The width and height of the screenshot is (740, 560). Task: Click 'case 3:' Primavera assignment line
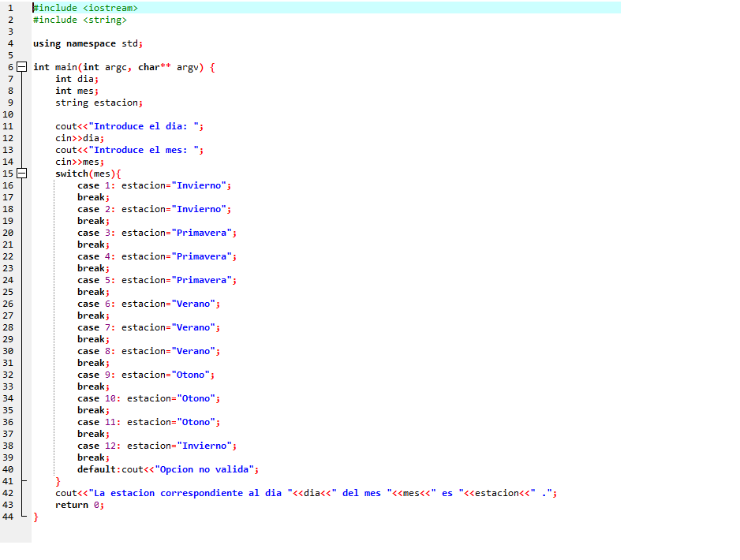tap(157, 233)
